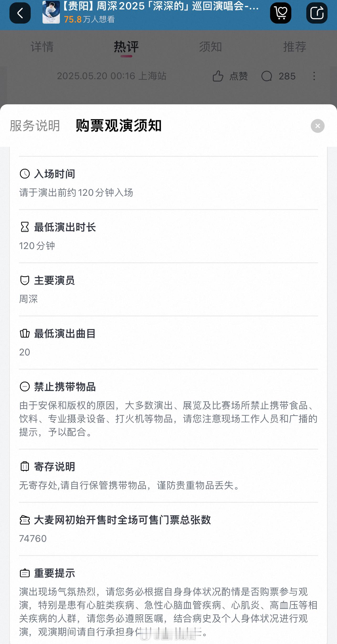Open the 须知 tab
Screen dimensions: 337x644
pyautogui.click(x=210, y=47)
